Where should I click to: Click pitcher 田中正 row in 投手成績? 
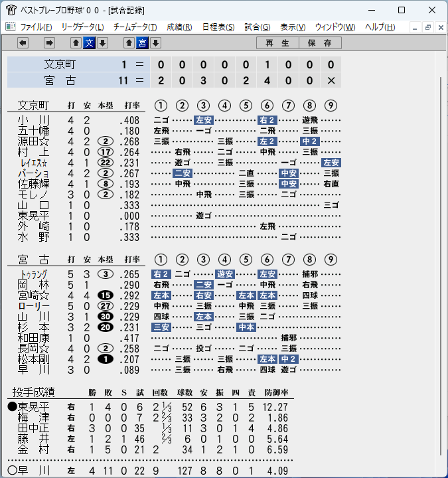(151, 428)
